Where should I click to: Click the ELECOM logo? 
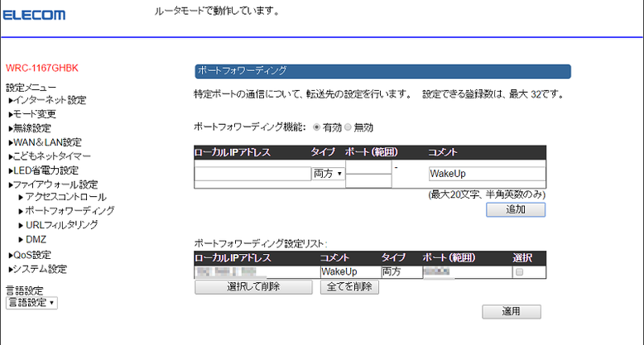(x=34, y=15)
